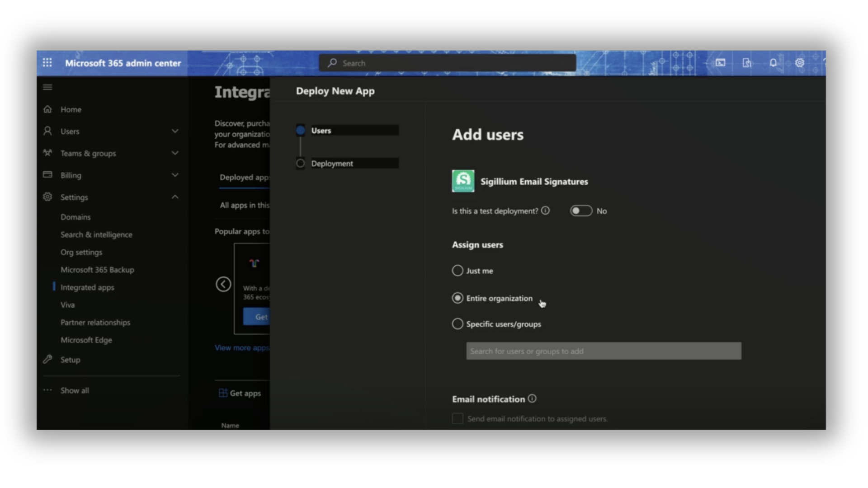Select the Specific users/groups radio button
Image resolution: width=868 pixels, height=488 pixels.
tap(458, 324)
